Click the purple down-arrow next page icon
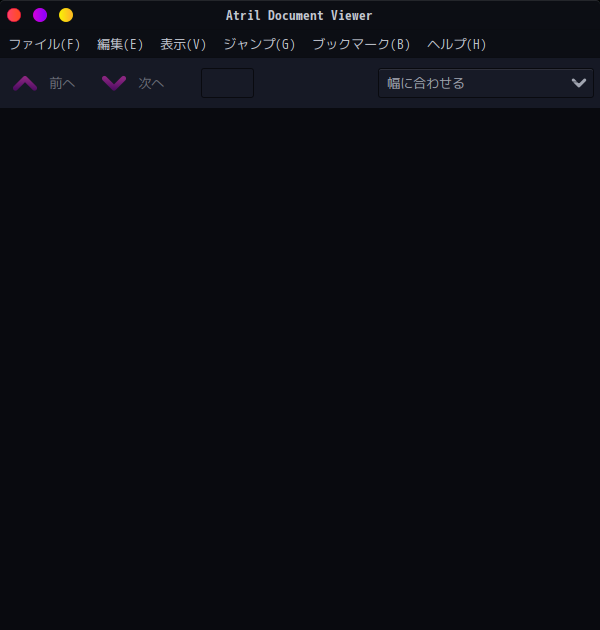This screenshot has height=630, width=600. pyautogui.click(x=114, y=83)
